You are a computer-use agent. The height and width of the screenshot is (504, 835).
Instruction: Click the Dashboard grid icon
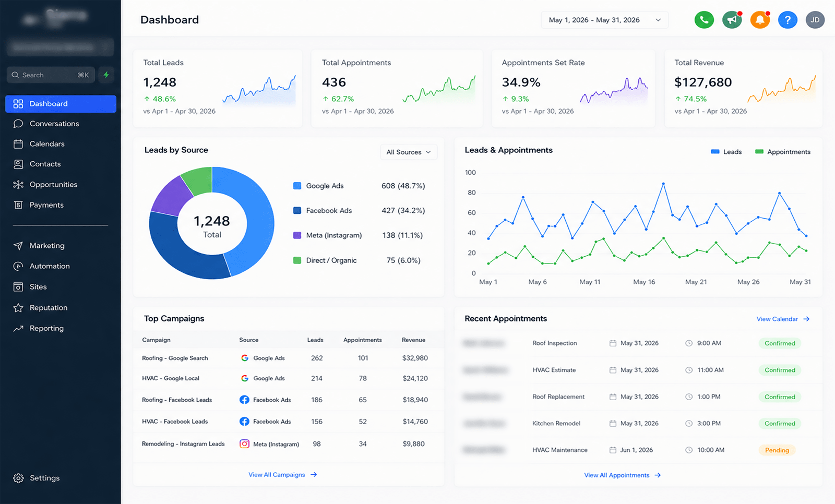[x=18, y=104]
